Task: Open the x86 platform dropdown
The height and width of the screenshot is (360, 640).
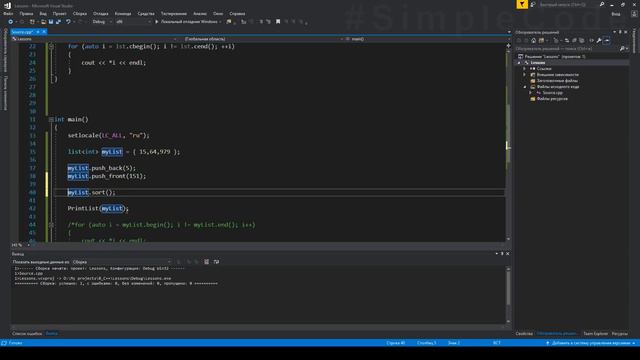Action: coord(133,22)
